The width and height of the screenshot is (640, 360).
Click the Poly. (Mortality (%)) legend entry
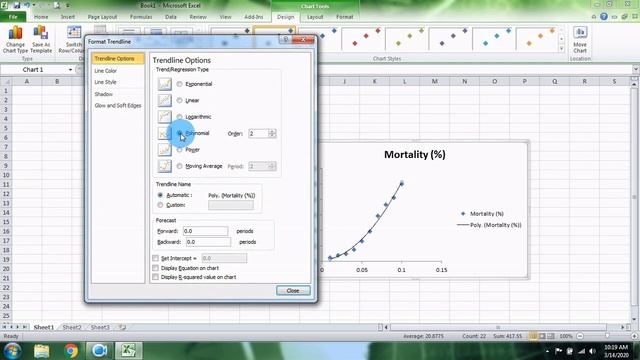coord(489,225)
